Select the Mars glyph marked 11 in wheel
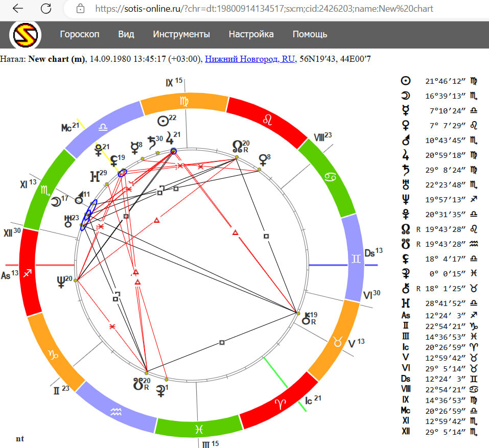Image resolution: width=489 pixels, height=448 pixels. coord(79,198)
